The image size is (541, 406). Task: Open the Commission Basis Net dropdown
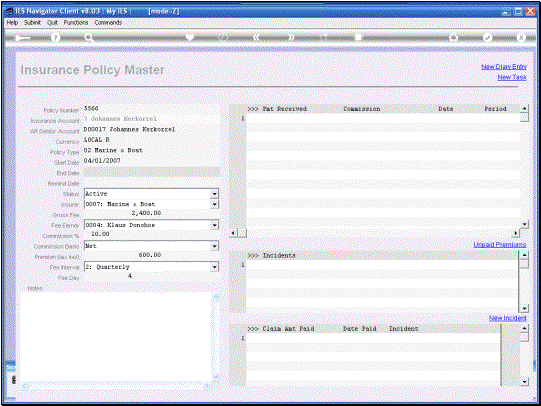click(x=215, y=246)
